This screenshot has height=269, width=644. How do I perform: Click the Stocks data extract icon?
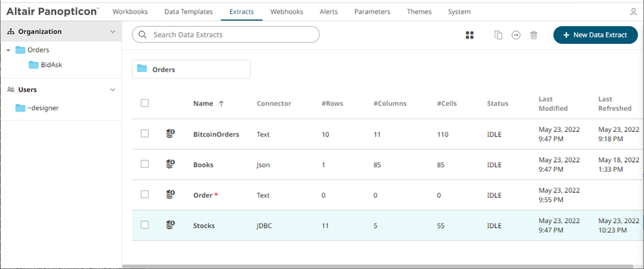coord(170,225)
